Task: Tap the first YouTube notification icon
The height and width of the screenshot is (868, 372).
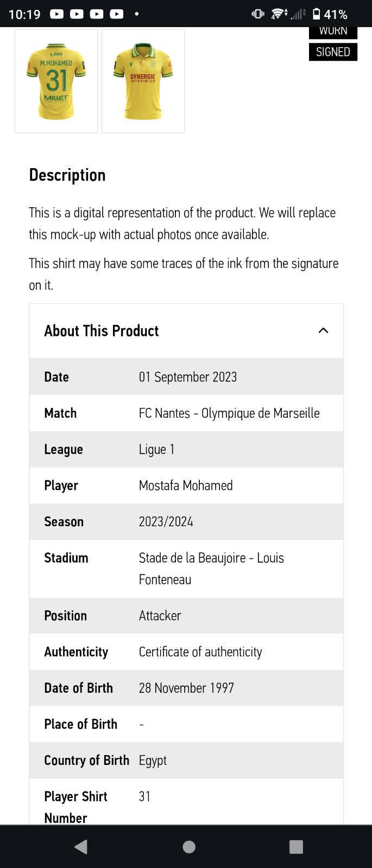Action: coord(57,14)
